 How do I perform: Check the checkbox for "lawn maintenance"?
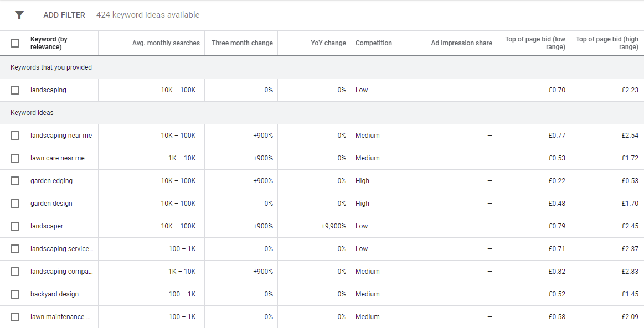[15, 316]
